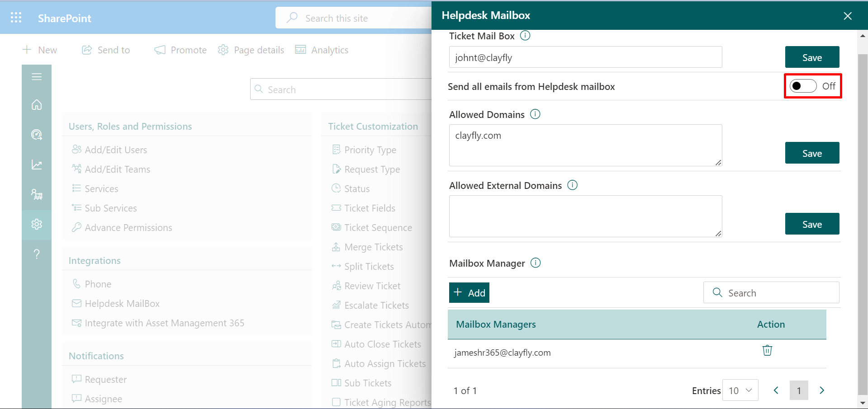Open Split Tickets settings

pyautogui.click(x=362, y=266)
